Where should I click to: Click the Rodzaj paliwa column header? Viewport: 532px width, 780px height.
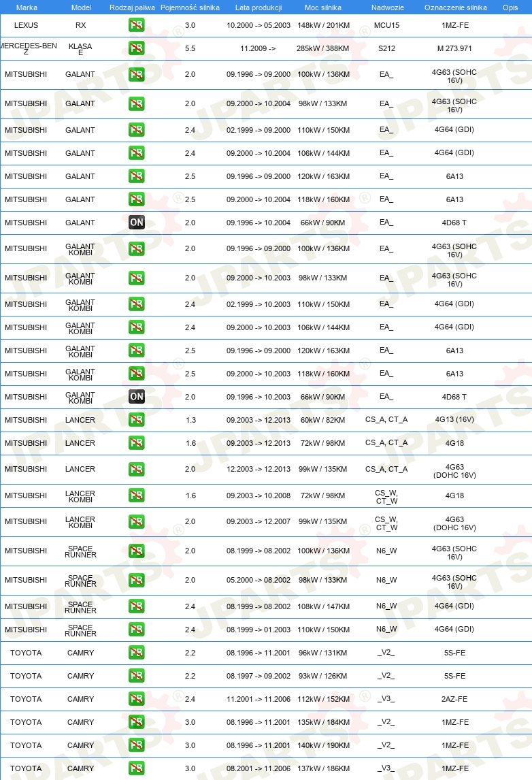[x=132, y=7]
